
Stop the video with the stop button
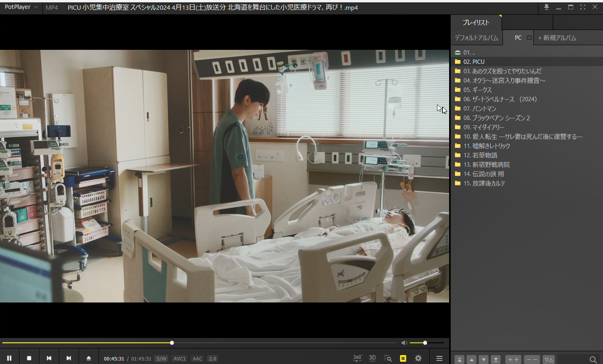29,358
